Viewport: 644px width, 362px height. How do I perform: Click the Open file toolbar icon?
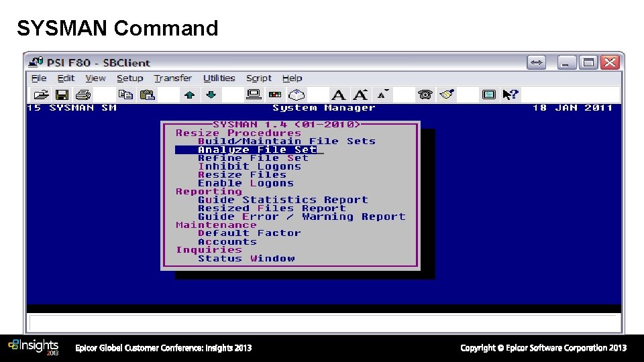41,95
